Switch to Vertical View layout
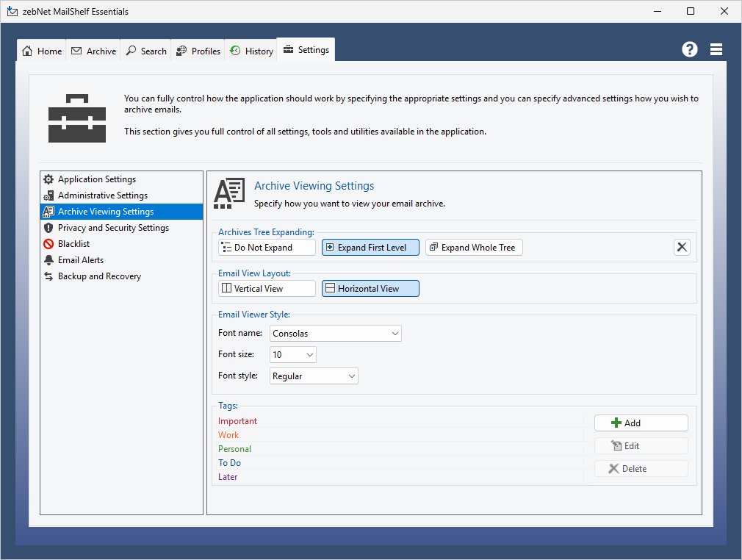This screenshot has height=560, width=742. (x=267, y=289)
